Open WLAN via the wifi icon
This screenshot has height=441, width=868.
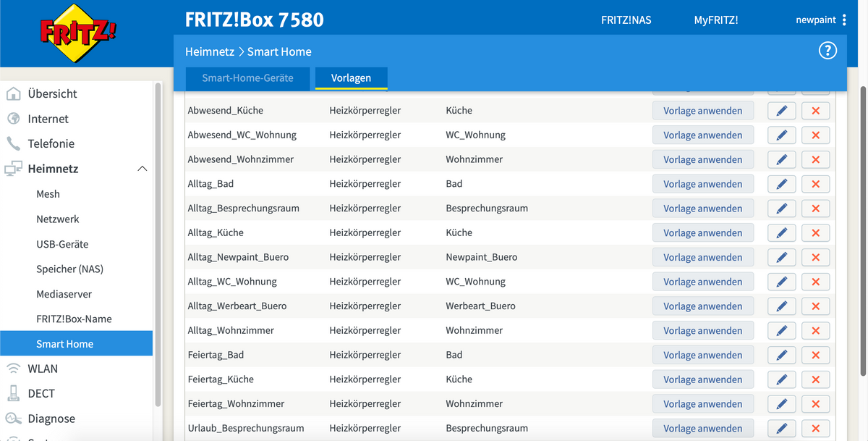coord(13,369)
